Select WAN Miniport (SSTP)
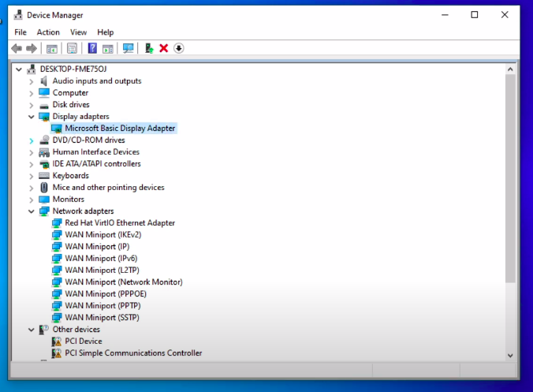Viewport: 533px width, 392px height. coord(102,317)
